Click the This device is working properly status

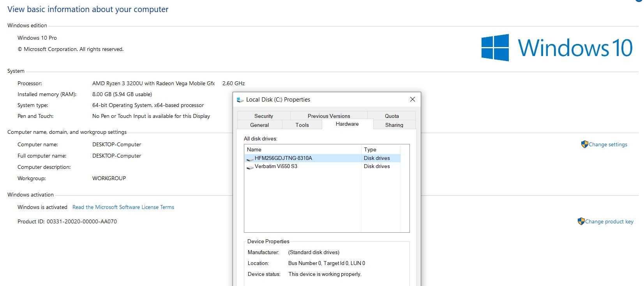pos(325,274)
